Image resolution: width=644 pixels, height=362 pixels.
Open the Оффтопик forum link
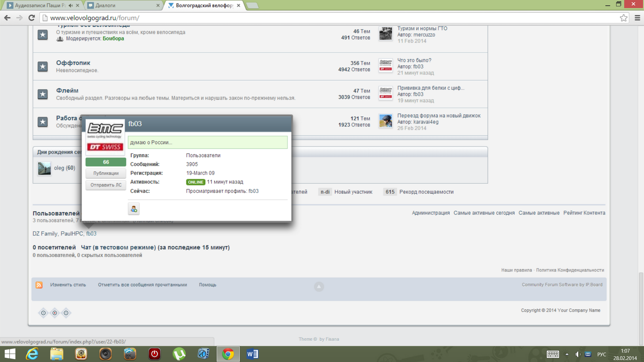73,63
